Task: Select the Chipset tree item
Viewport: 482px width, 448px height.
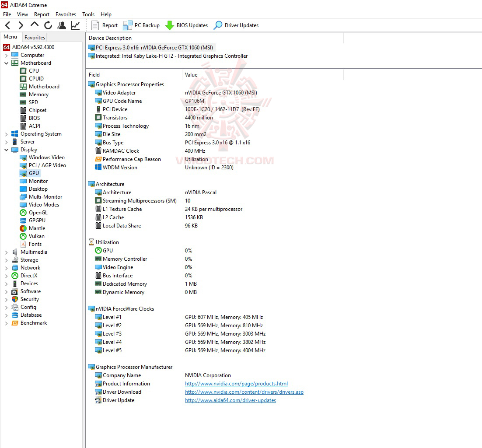Action: 33,110
